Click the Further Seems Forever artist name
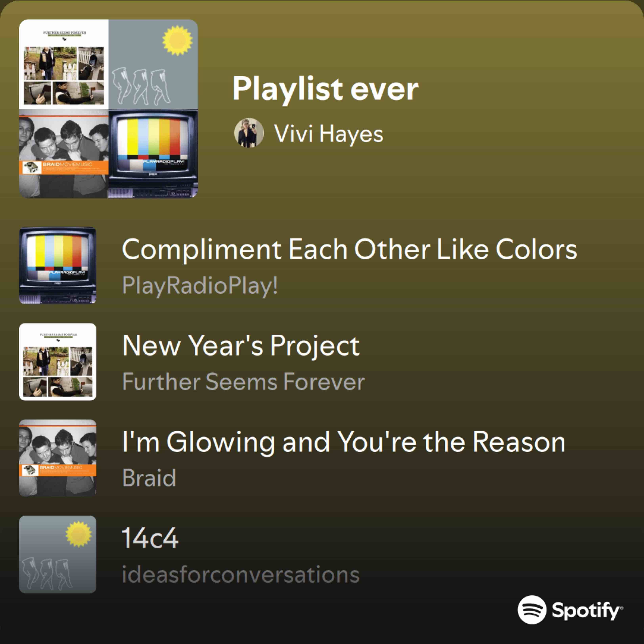Viewport: 644px width, 644px height. click(x=243, y=381)
